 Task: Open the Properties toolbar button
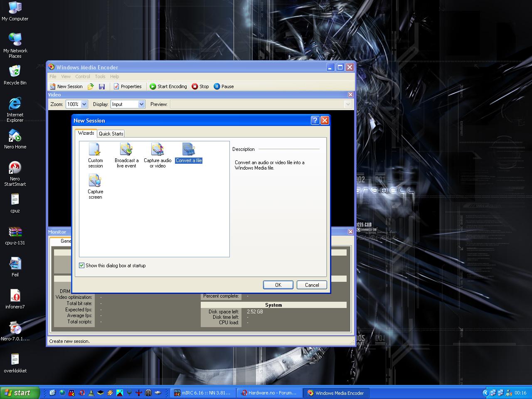pyautogui.click(x=128, y=86)
